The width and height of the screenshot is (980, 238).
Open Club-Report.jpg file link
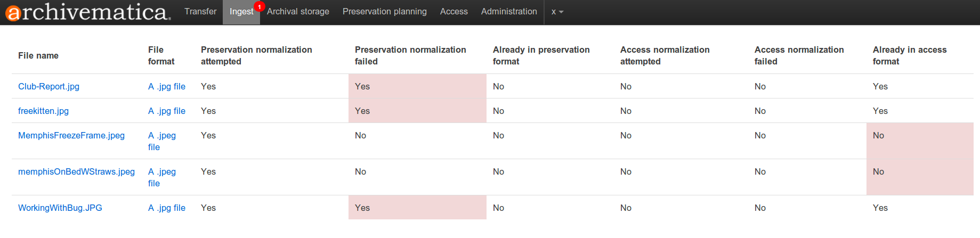tap(48, 86)
